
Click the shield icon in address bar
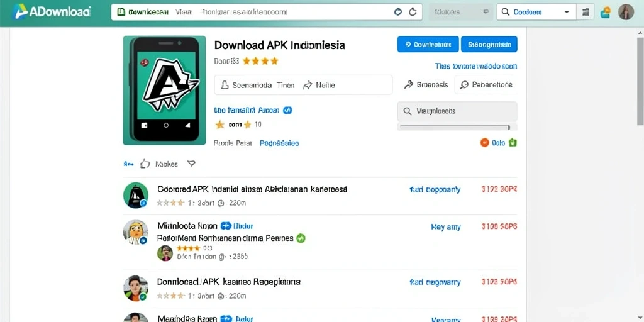point(397,12)
